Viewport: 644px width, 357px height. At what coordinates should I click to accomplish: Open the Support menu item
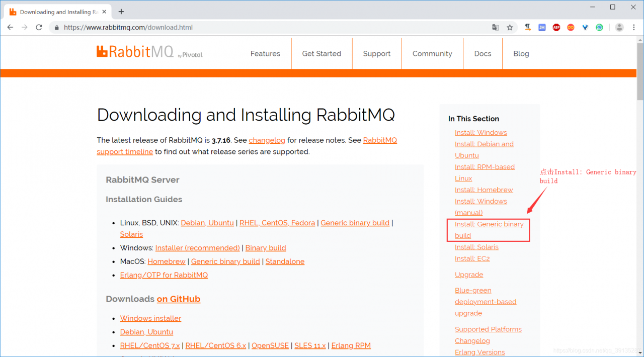[377, 54]
